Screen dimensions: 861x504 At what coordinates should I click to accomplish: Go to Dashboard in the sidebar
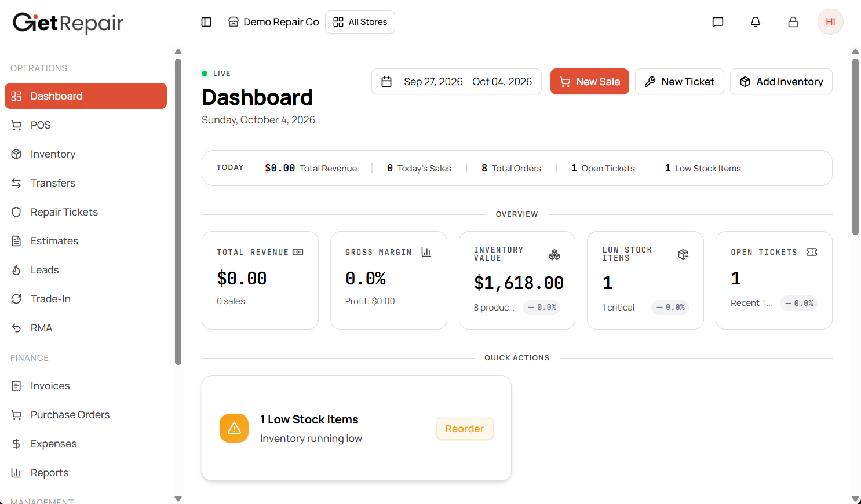(86, 96)
